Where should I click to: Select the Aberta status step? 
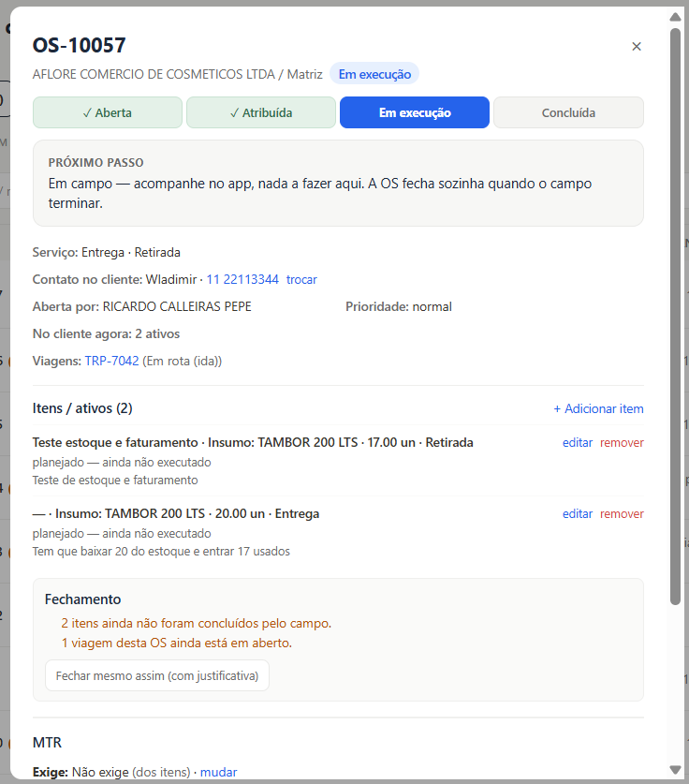click(x=108, y=112)
